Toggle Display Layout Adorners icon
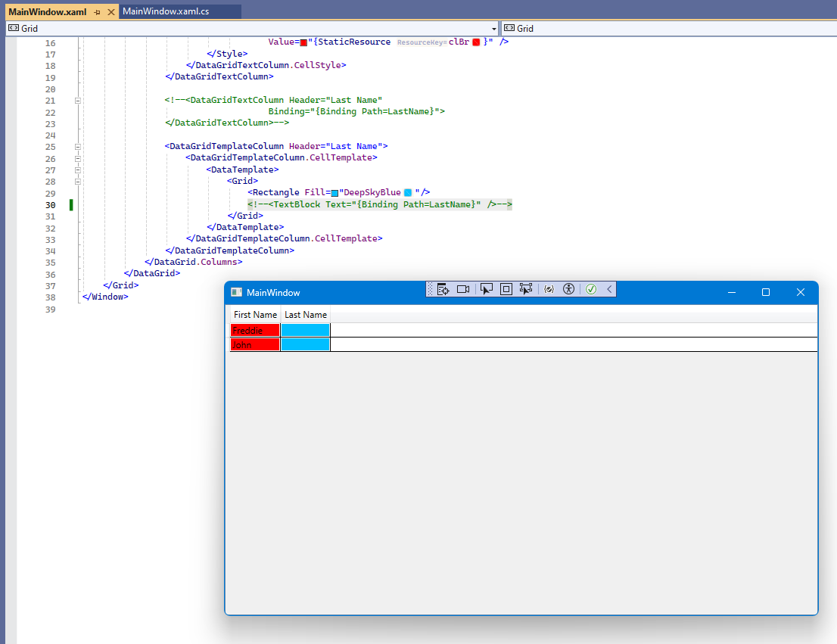The image size is (837, 644). point(506,289)
